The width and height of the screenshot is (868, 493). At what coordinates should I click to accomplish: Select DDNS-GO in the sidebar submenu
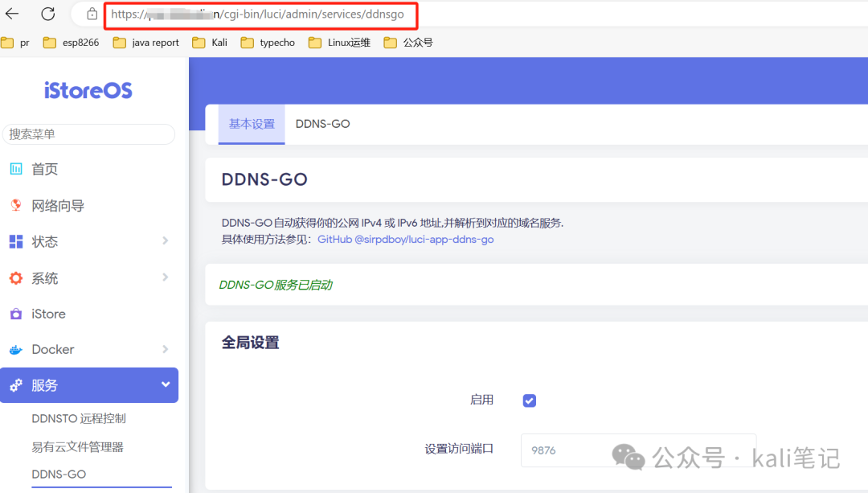59,475
